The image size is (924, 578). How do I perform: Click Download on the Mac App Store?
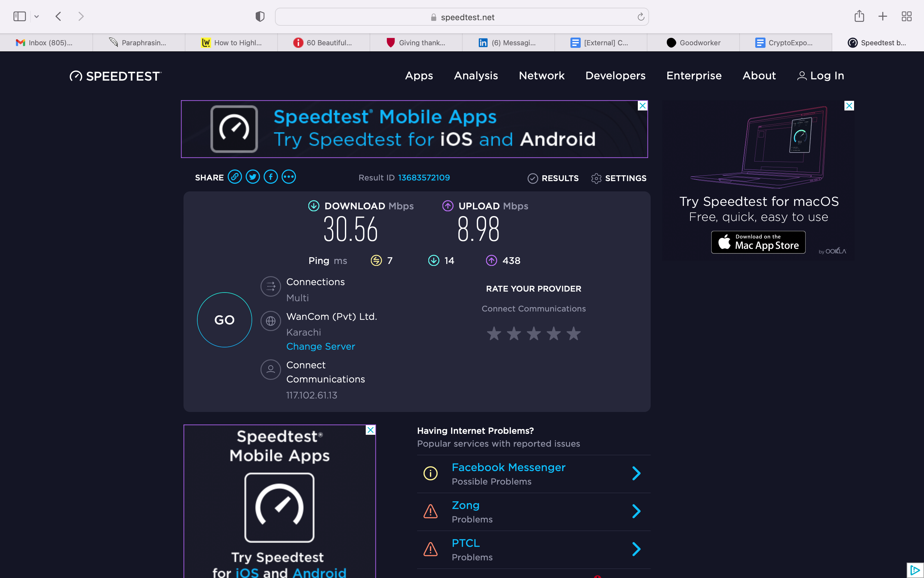point(758,242)
